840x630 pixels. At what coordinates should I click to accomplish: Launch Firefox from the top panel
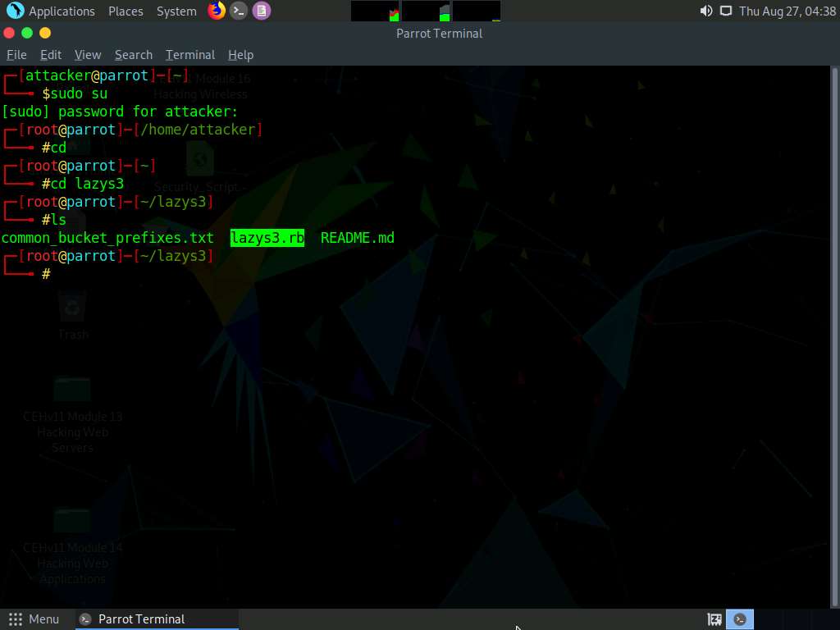pyautogui.click(x=216, y=11)
